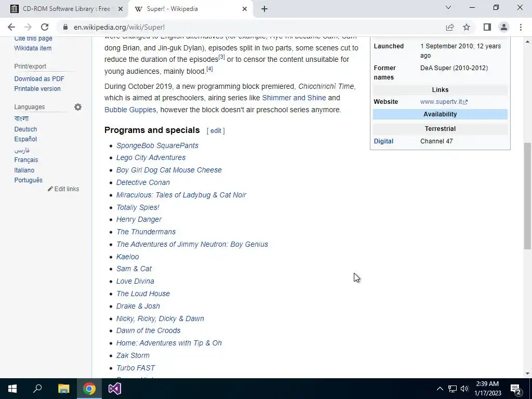Open the Kaeloo link
532x399 pixels.
tap(128, 257)
